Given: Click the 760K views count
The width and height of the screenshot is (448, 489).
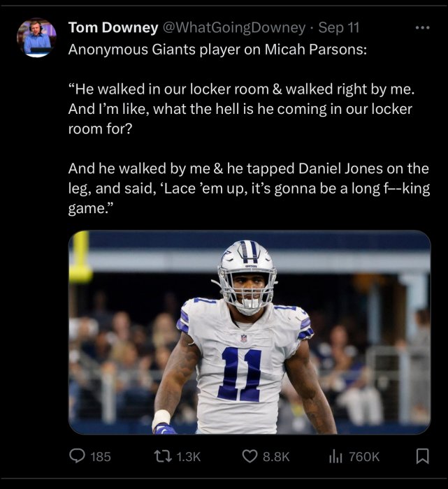Looking at the screenshot, I should pyautogui.click(x=364, y=457).
